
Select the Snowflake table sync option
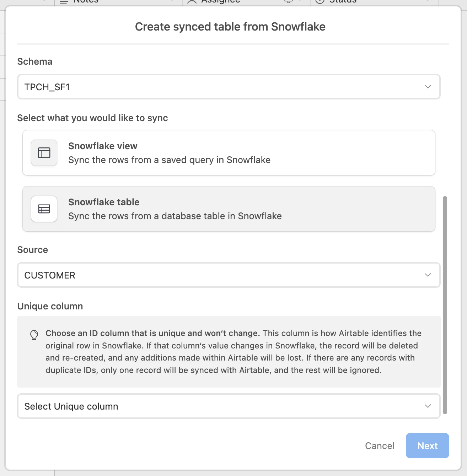pyautogui.click(x=229, y=209)
